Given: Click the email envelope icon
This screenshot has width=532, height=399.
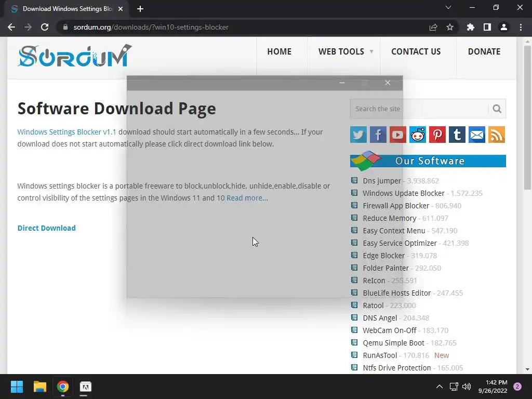Looking at the screenshot, I should coord(477,135).
